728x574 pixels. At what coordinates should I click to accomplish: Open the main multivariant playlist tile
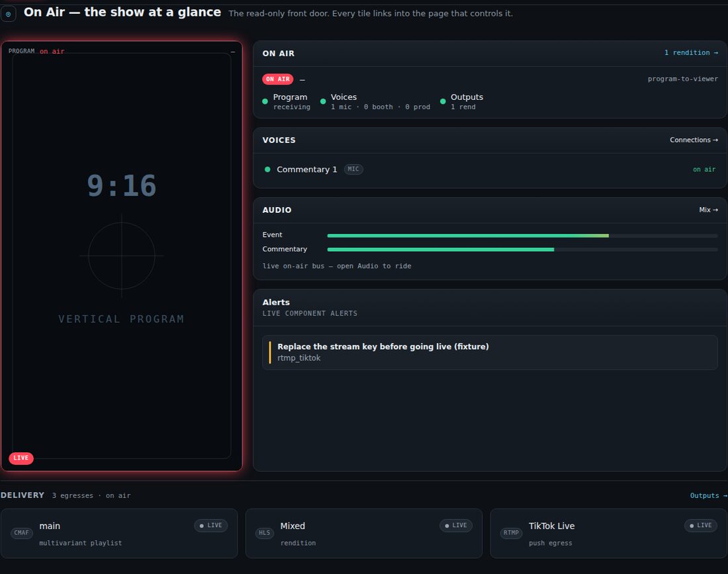(x=119, y=533)
